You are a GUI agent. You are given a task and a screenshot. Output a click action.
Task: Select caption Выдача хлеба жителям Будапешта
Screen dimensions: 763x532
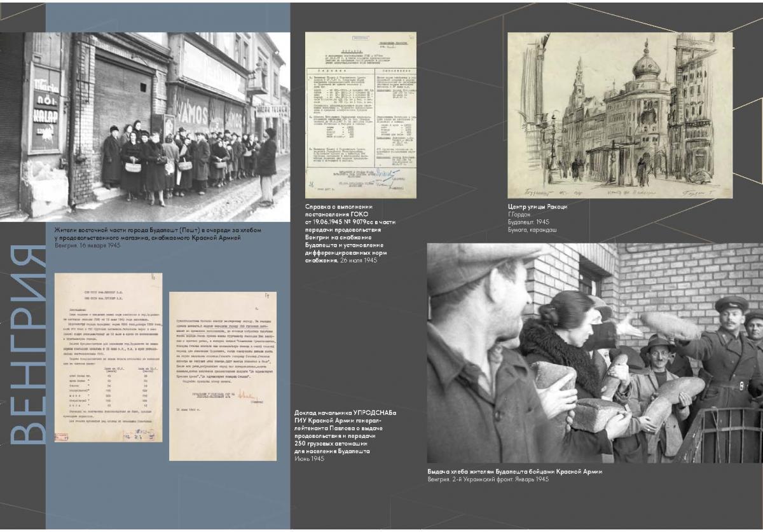pos(515,472)
